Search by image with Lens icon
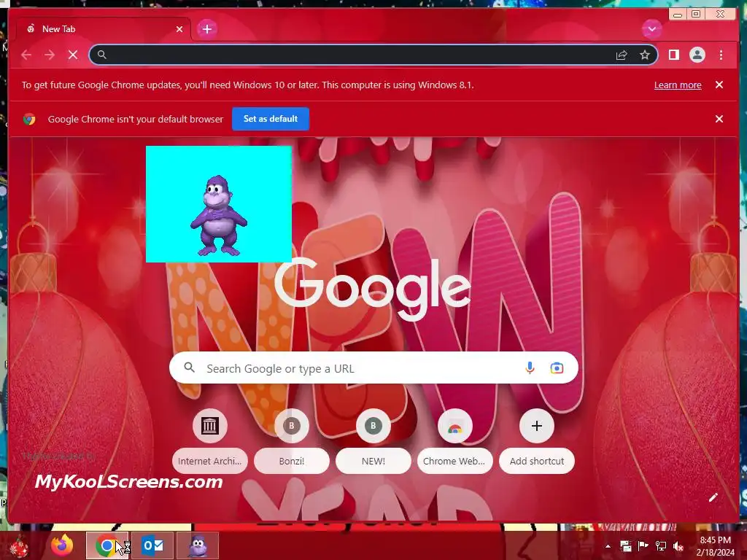This screenshot has height=560, width=747. pos(557,367)
